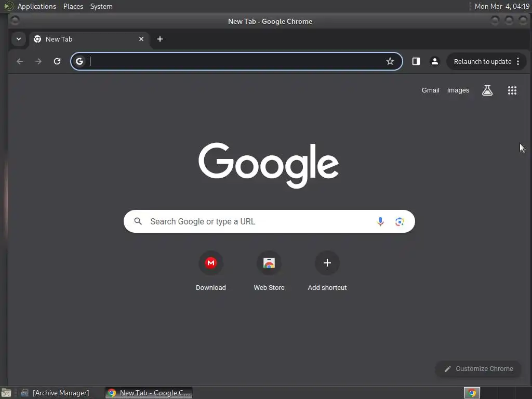Click the show desktop icon in bottom panel
The image size is (532, 399).
(6, 393)
